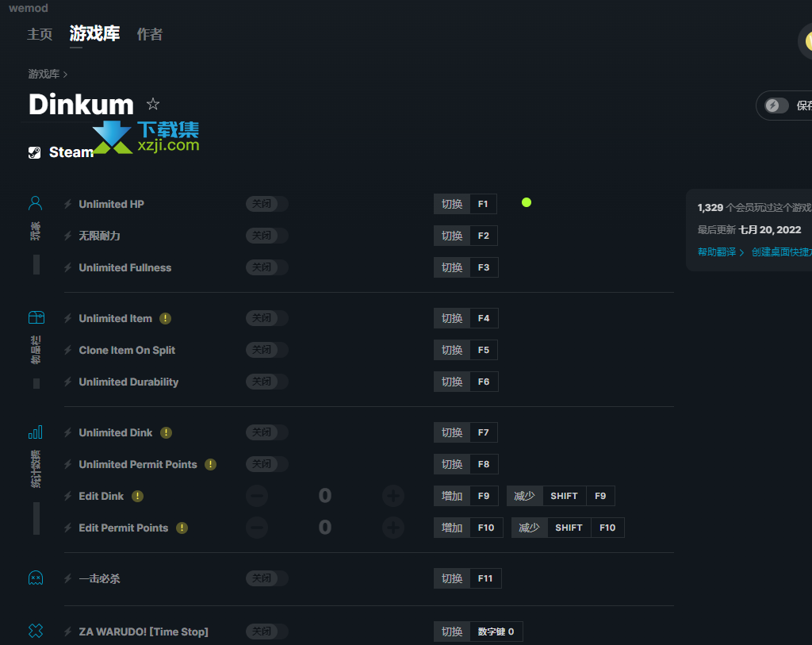Click the lightning icon beside Clone Item On Split
Screen dimensions: 812x645
coord(68,350)
